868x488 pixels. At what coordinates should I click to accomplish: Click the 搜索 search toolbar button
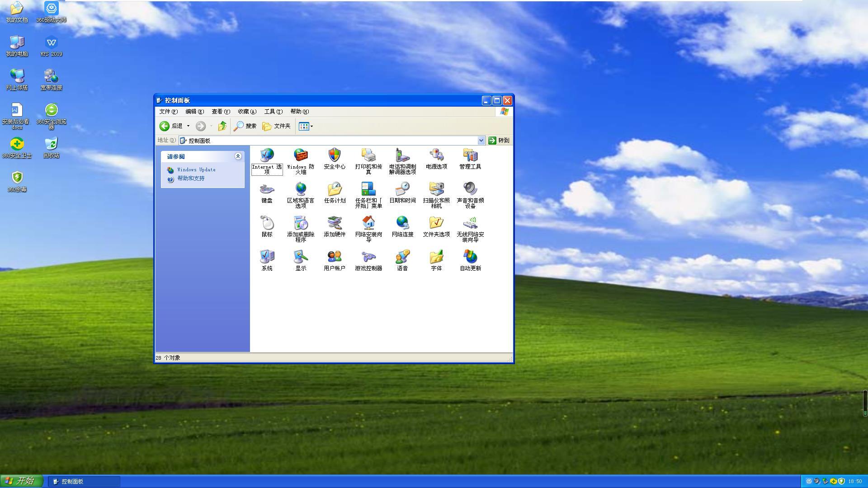[x=245, y=126]
